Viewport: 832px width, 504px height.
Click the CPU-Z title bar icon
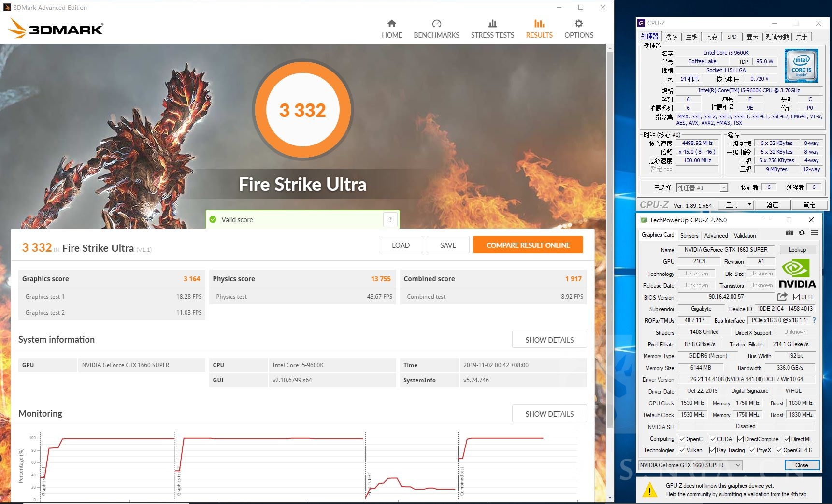641,23
